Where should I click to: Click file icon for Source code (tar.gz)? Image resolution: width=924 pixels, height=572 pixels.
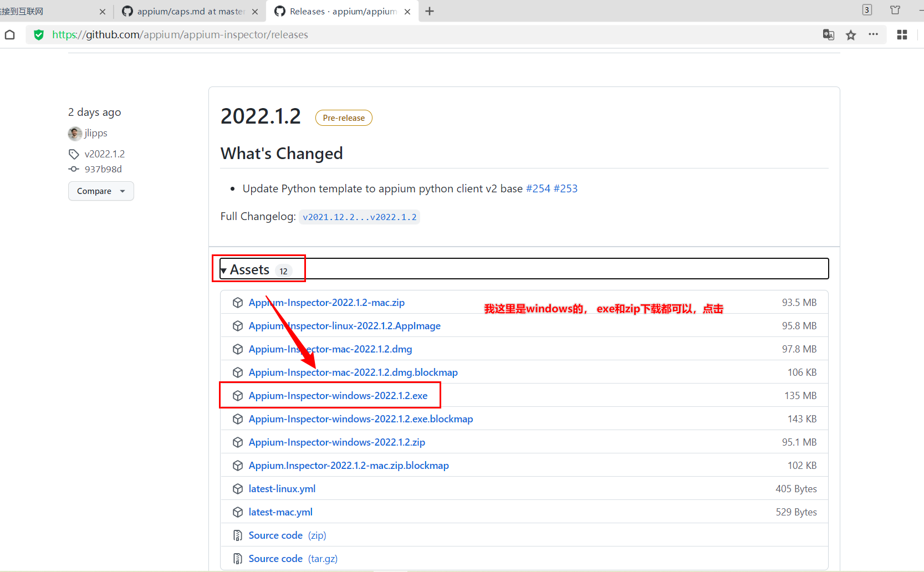[x=238, y=559]
